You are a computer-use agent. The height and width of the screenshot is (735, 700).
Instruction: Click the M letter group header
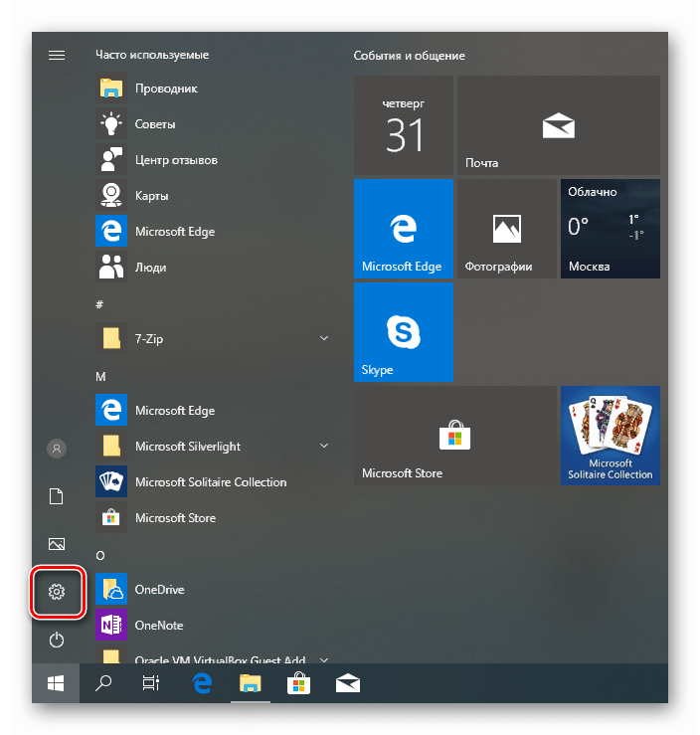[x=100, y=376]
